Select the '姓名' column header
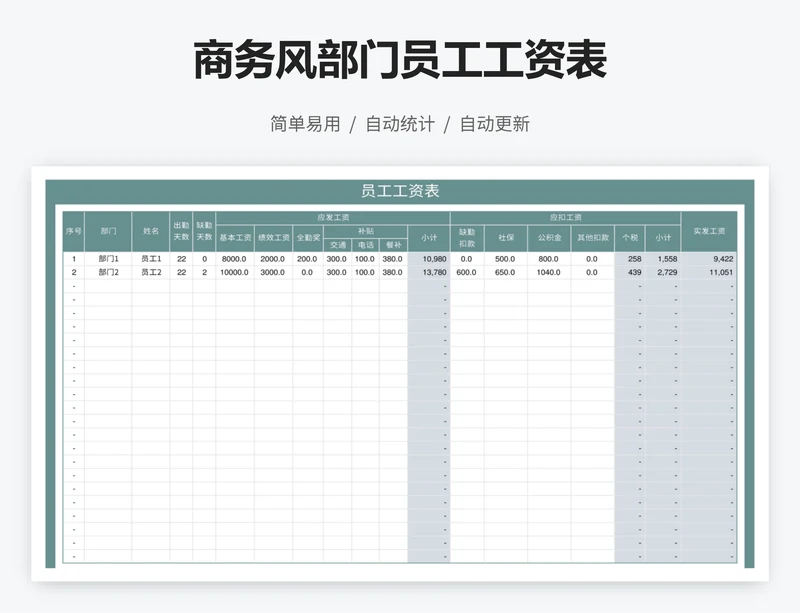The image size is (800, 613). pos(151,231)
